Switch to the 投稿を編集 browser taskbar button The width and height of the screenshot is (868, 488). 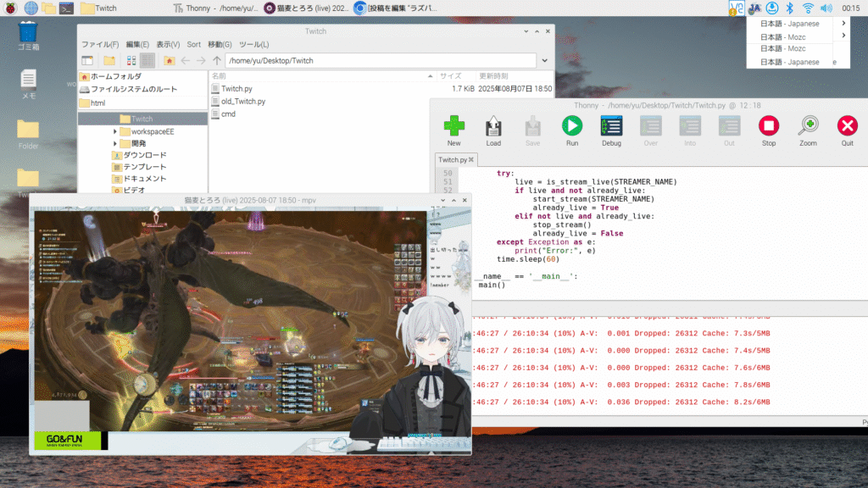(397, 8)
